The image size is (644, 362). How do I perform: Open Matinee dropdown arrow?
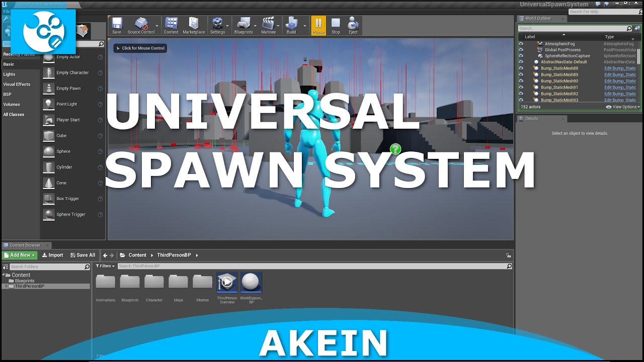tap(279, 25)
